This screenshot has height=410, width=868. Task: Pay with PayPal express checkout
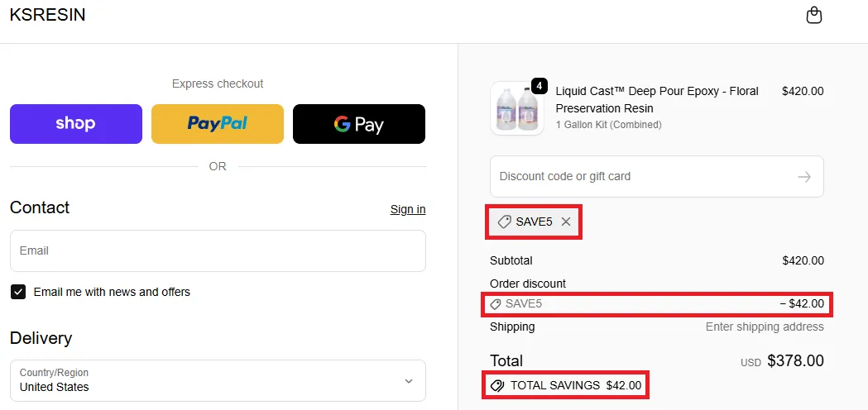218,124
